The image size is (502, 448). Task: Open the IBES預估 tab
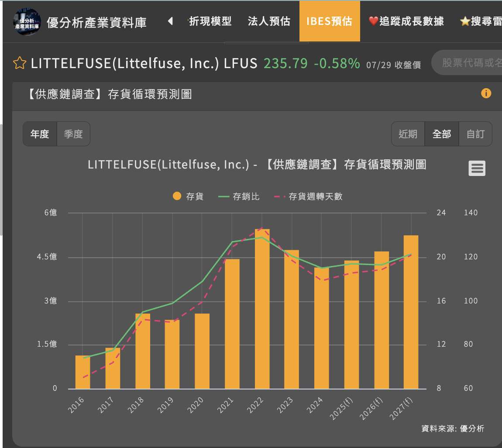[330, 21]
